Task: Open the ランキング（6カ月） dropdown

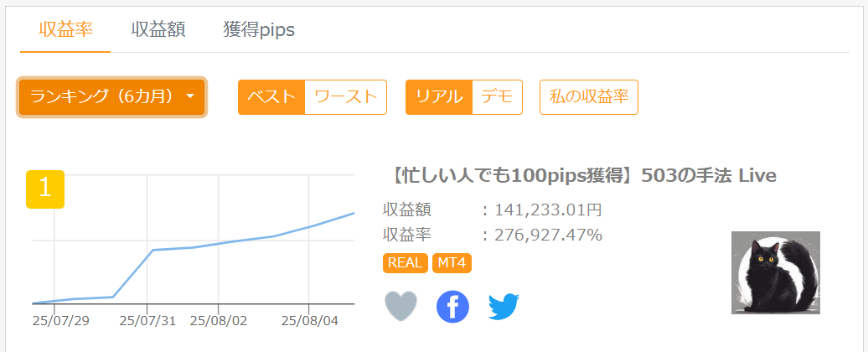Action: (111, 97)
